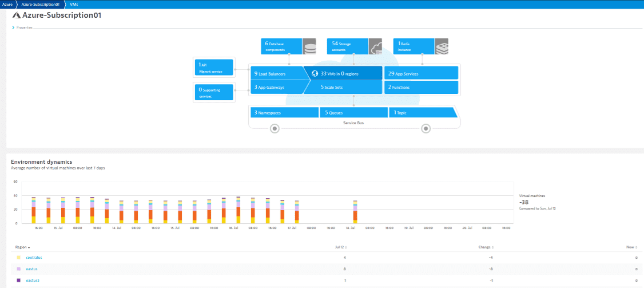Open the centralus region link

[x=34, y=258]
